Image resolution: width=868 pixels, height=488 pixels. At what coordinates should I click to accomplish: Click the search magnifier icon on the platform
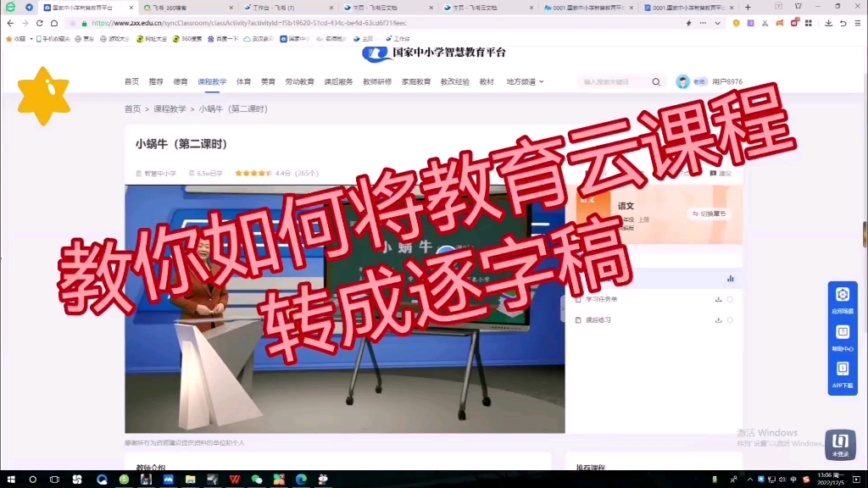(x=656, y=82)
